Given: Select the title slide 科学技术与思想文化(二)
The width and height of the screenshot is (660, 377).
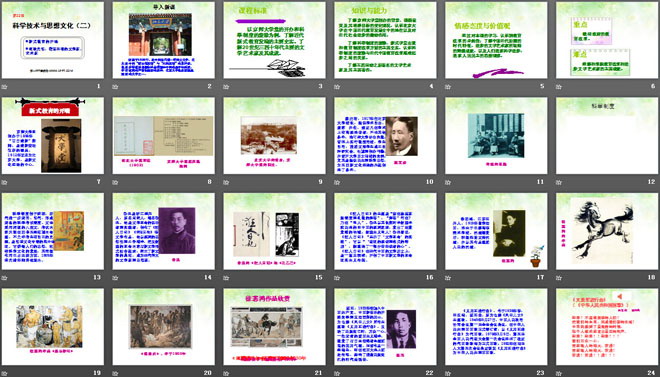Looking at the screenshot, I should point(53,40).
